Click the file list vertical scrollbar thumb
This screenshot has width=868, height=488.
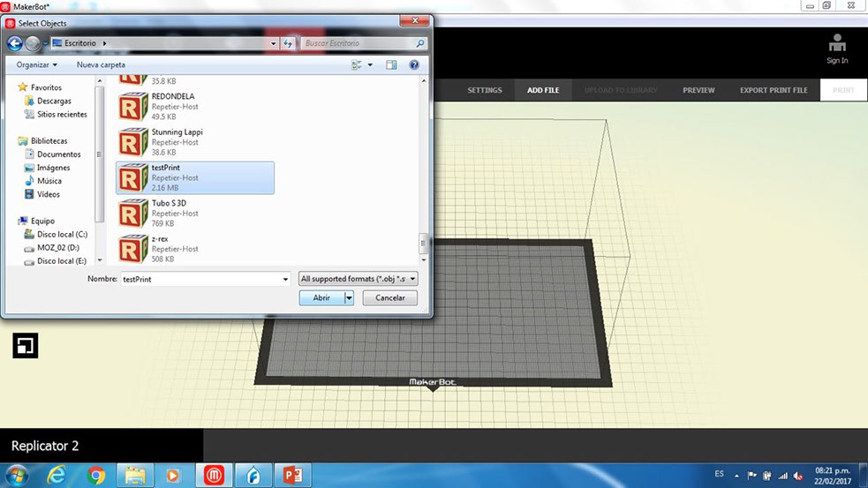[x=424, y=243]
